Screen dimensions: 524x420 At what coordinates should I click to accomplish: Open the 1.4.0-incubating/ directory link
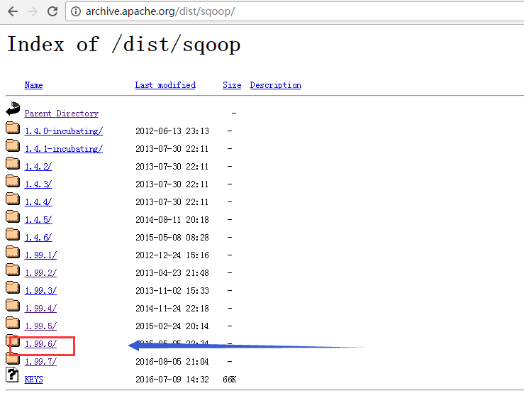(64, 131)
